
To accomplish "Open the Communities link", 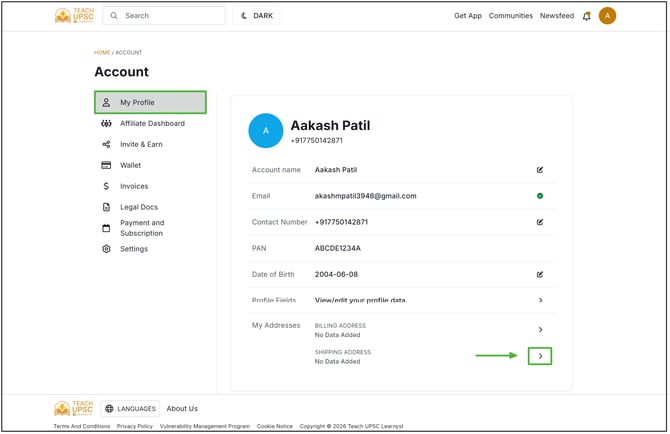I will pos(512,16).
